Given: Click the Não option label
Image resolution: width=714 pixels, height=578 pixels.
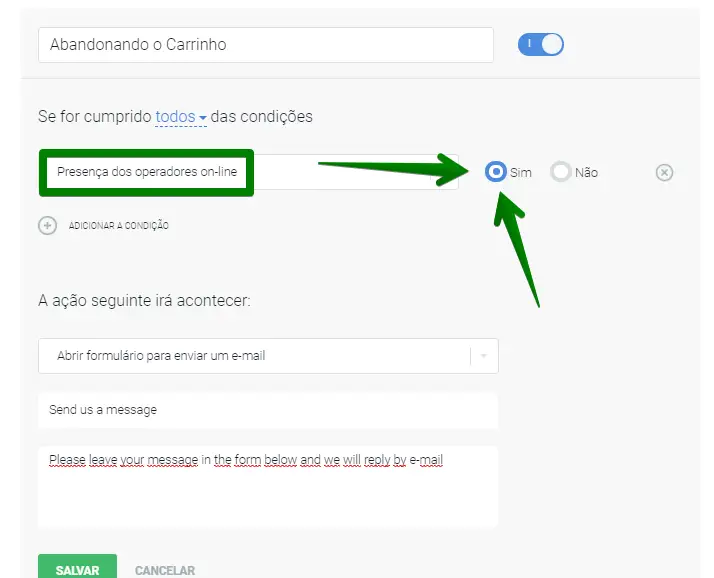Looking at the screenshot, I should pyautogui.click(x=586, y=173).
